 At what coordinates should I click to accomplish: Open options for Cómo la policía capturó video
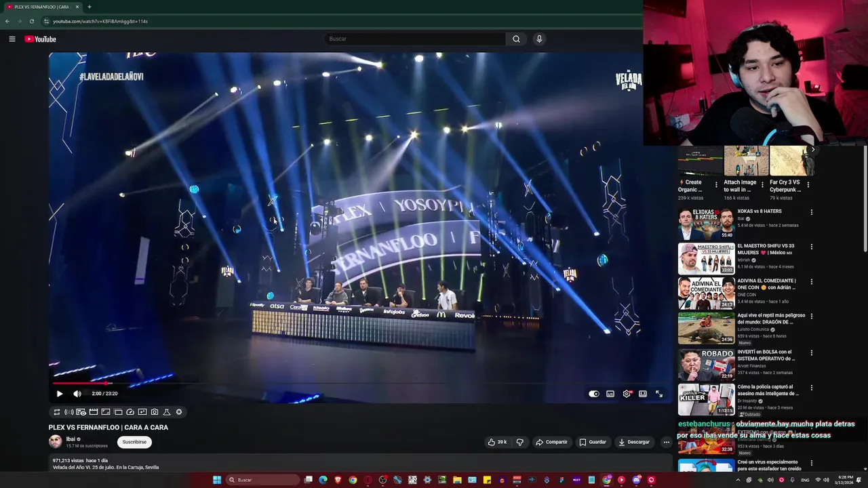click(811, 388)
